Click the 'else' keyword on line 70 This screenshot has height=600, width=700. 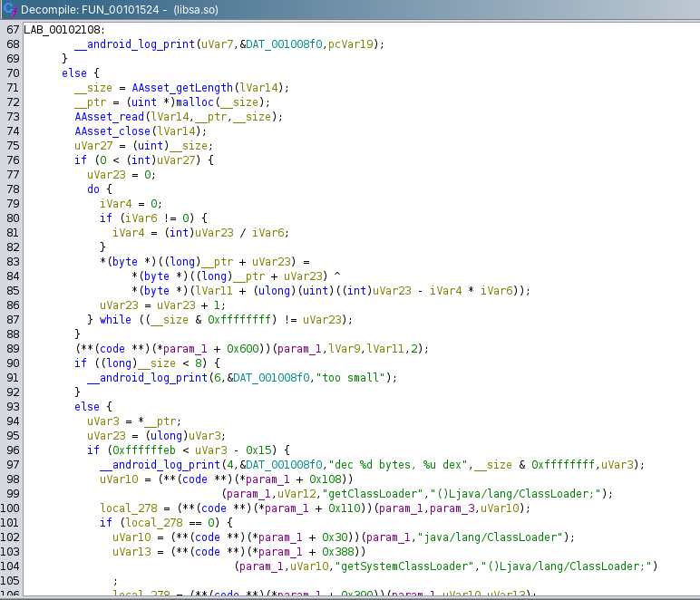(74, 73)
